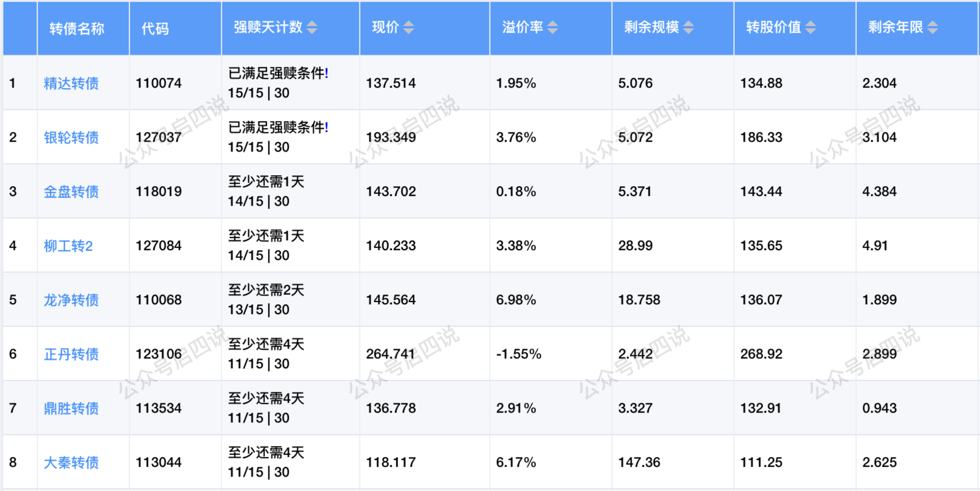Open the 正丹转债 bond link

tap(71, 354)
